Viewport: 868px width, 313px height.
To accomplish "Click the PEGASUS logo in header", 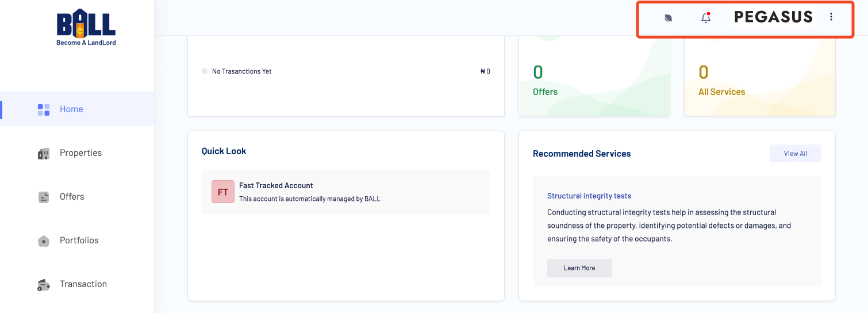I will pos(773,17).
